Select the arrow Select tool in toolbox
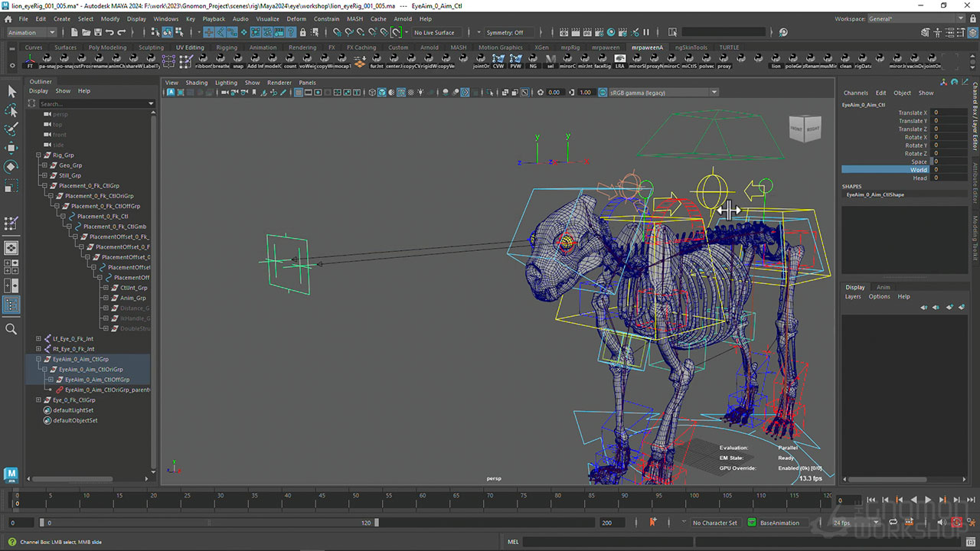Viewport: 980px width, 551px height. 11,92
